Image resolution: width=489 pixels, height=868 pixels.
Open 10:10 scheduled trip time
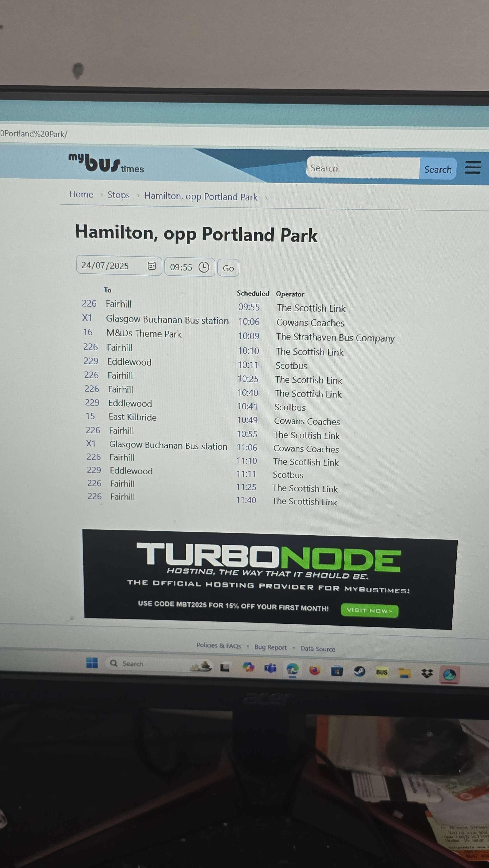pos(249,351)
